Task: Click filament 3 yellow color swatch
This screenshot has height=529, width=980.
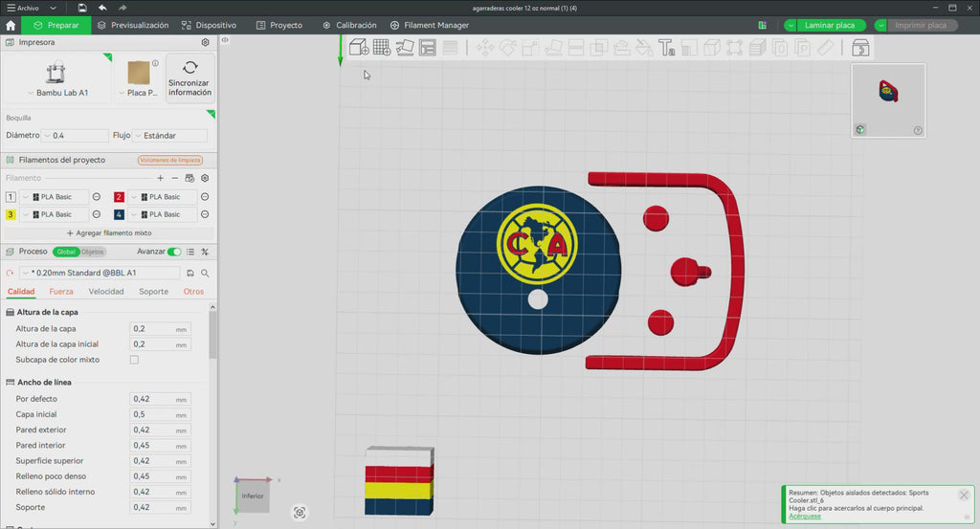Action: point(11,214)
